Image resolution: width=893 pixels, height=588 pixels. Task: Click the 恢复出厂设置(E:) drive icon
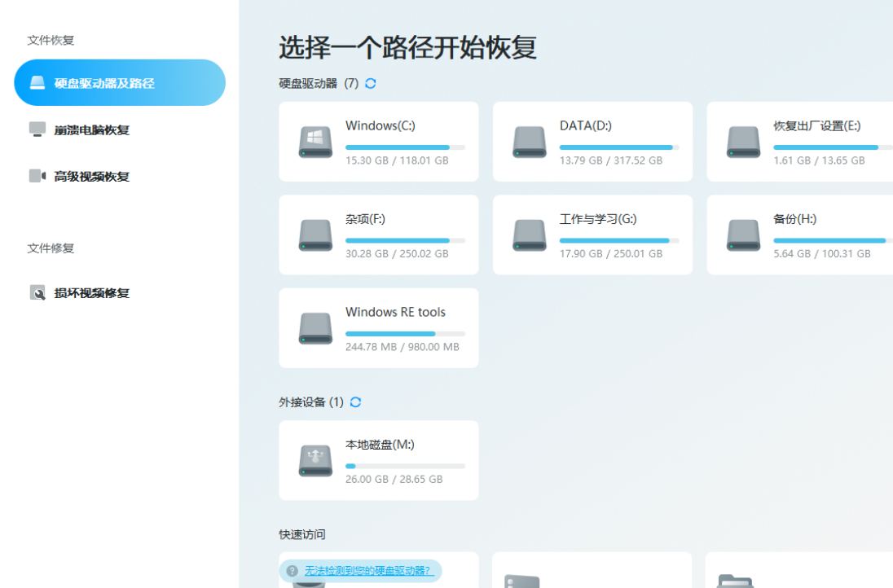point(743,142)
